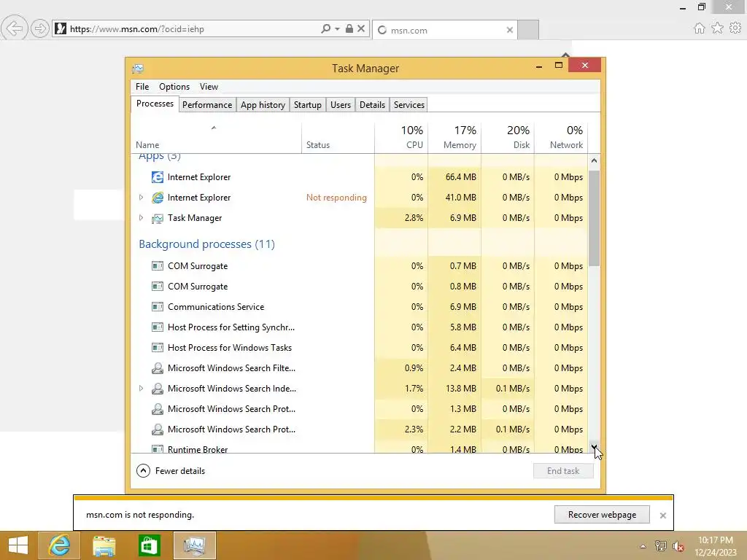
Task: Open the Options menu in Task Manager
Action: tap(174, 87)
